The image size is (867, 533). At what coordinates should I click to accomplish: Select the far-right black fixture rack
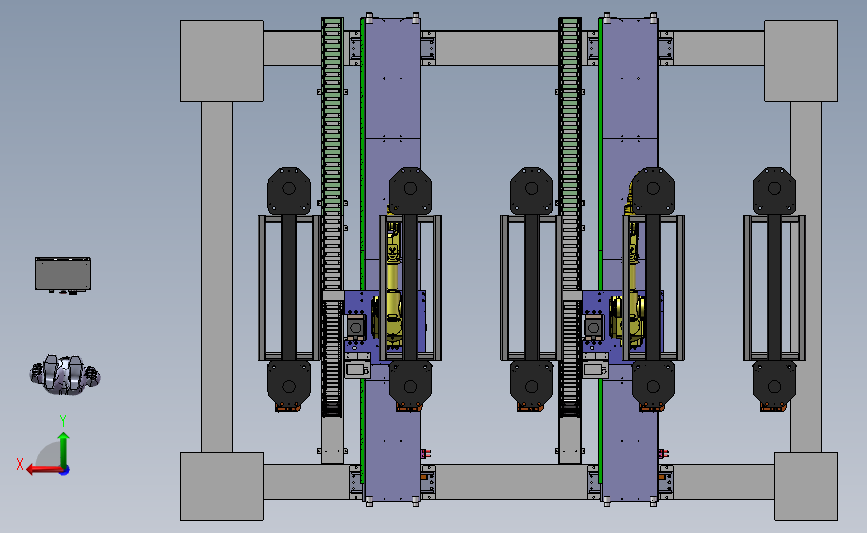[x=774, y=289]
